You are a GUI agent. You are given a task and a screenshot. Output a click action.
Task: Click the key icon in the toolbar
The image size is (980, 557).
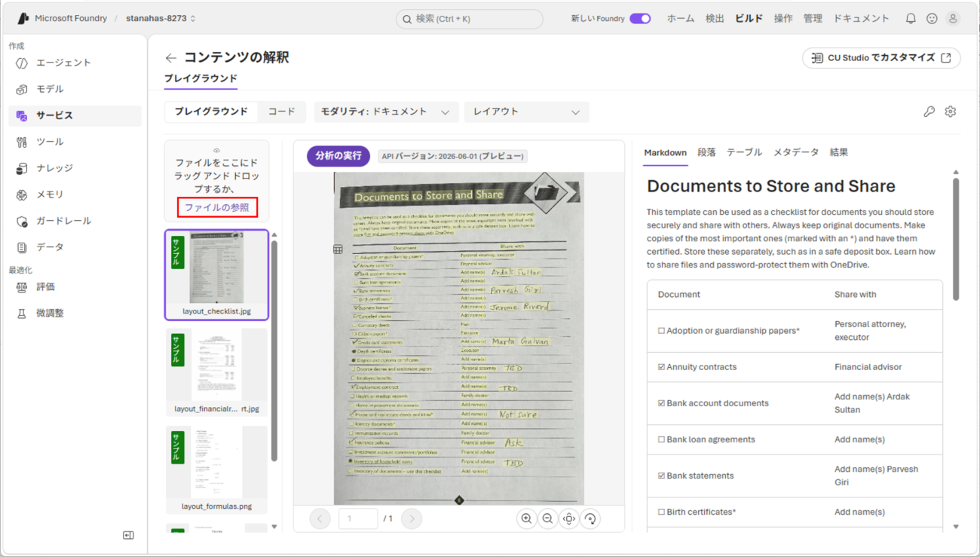tap(929, 112)
